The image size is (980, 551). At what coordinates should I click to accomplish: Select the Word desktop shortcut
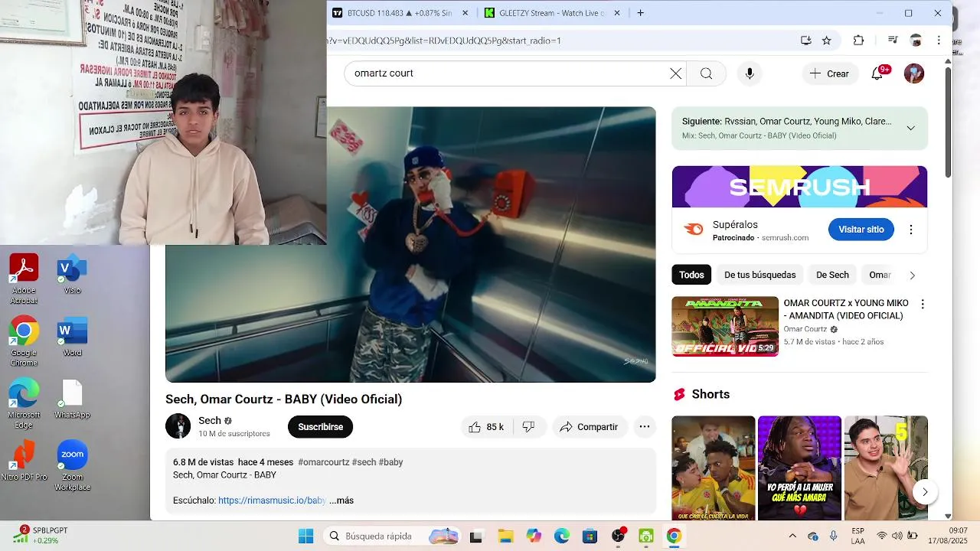coord(72,337)
